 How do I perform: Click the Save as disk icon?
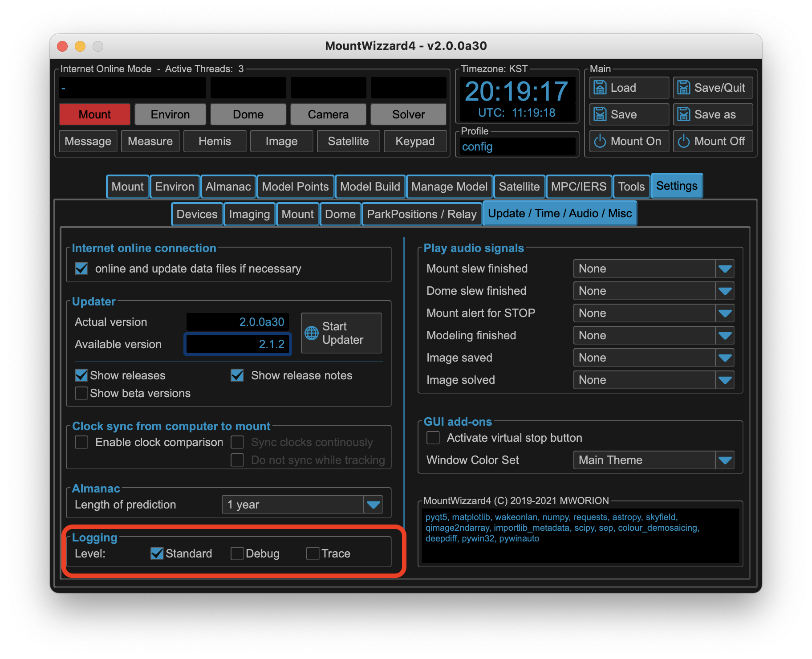tap(683, 114)
